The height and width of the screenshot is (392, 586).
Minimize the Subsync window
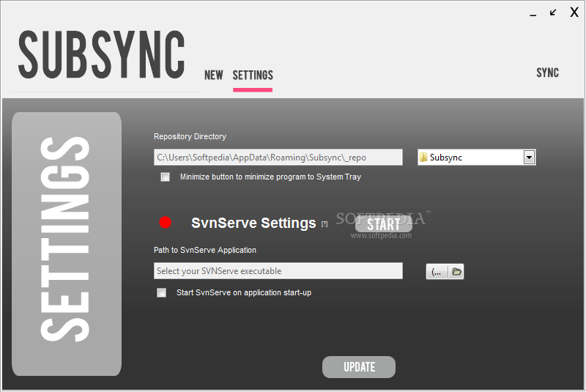pos(533,15)
